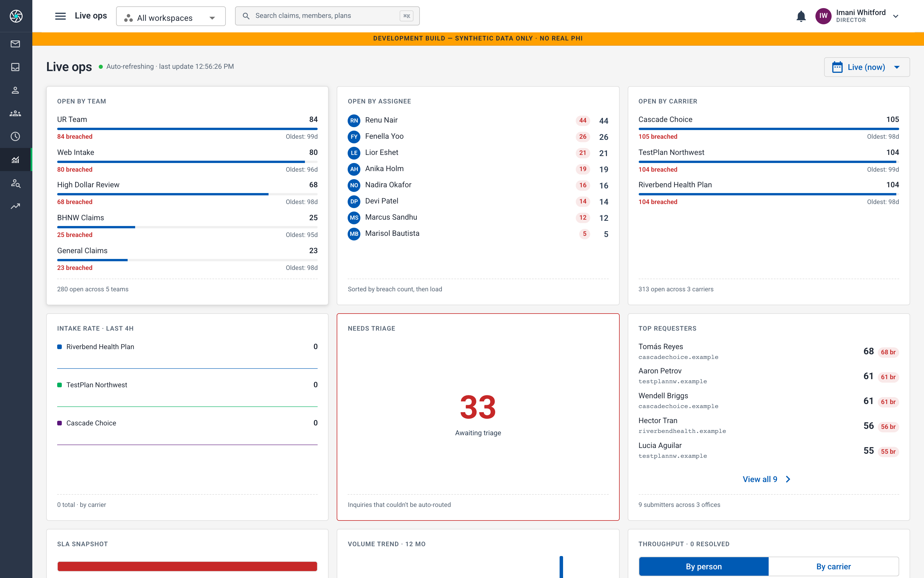Click TestPlan Northwest legend in Intake Rate
Screen dimensions: 924x578
pyautogui.click(x=92, y=385)
